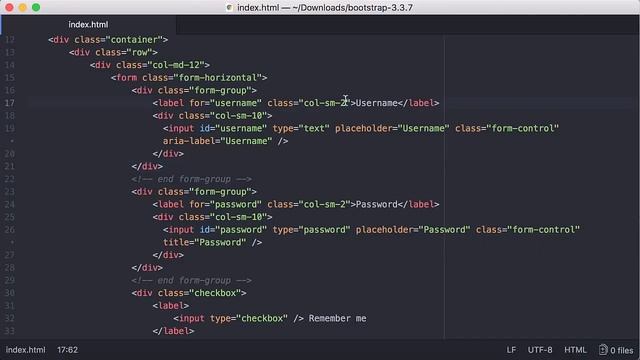Click the "col-sm-10" div on line 18

(x=212, y=116)
